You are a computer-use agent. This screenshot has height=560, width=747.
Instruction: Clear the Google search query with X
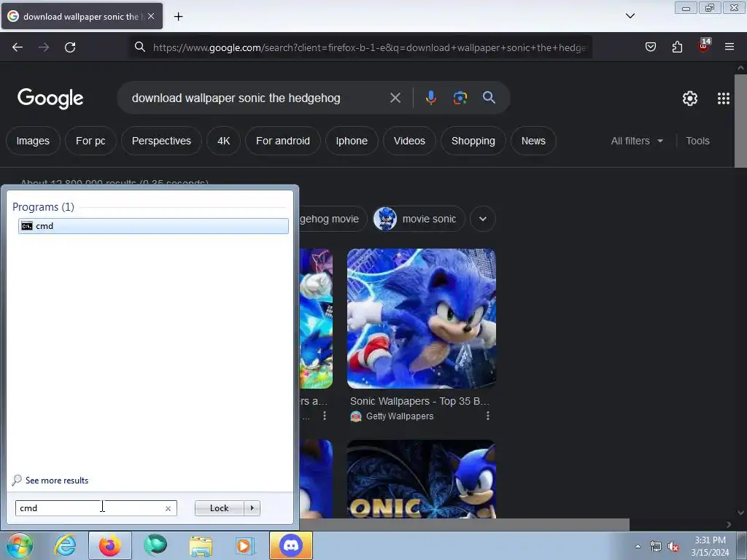tap(395, 98)
